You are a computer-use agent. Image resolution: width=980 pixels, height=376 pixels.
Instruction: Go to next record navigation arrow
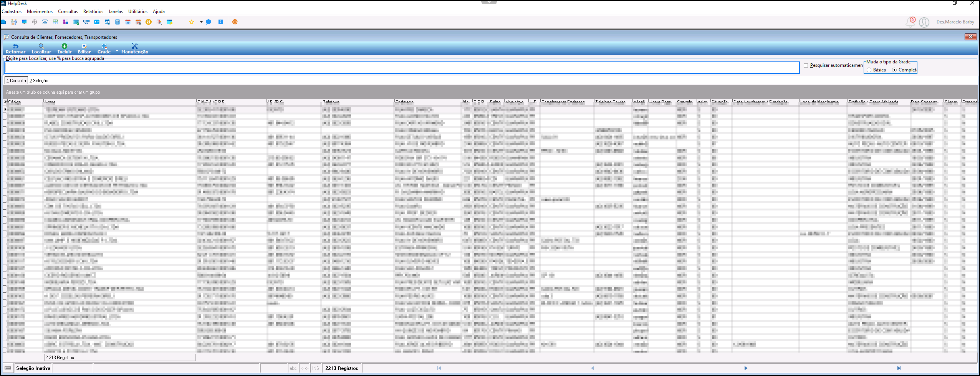pos(746,368)
